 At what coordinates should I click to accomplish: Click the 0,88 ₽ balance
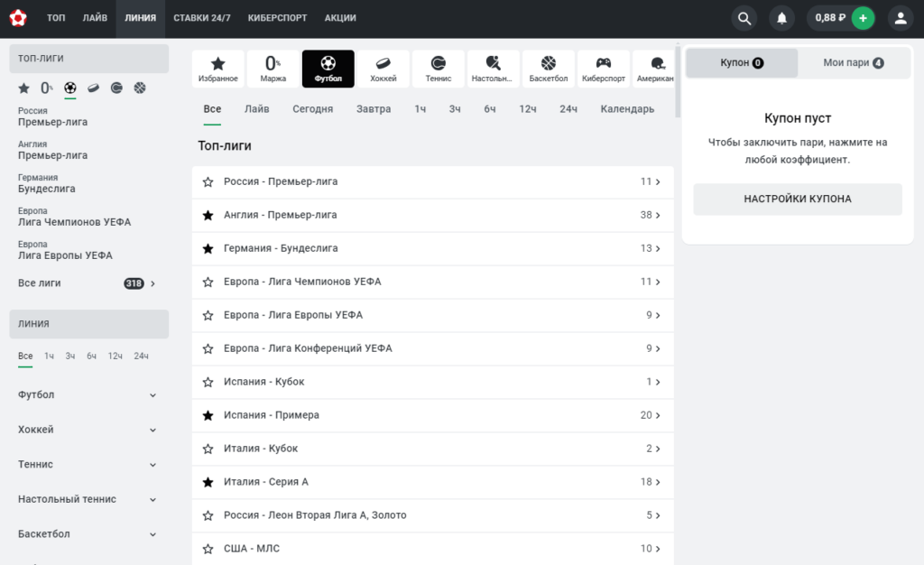[x=830, y=18]
